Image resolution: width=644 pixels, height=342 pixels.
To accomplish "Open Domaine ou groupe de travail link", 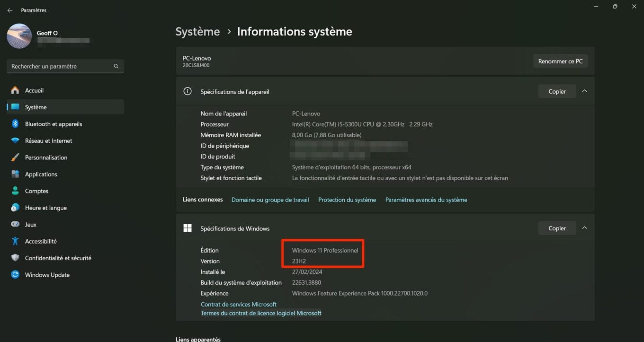I will (x=270, y=200).
